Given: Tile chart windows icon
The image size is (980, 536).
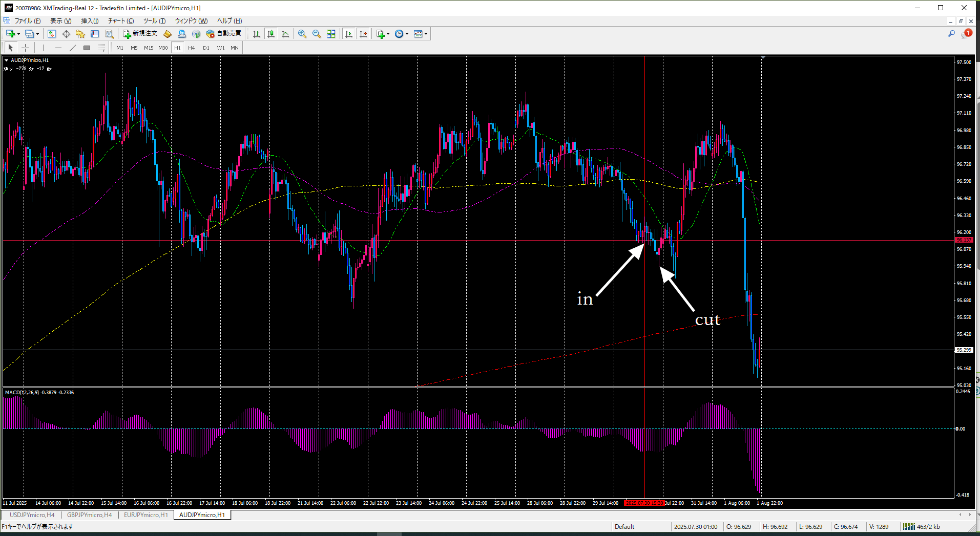Looking at the screenshot, I should click(331, 34).
